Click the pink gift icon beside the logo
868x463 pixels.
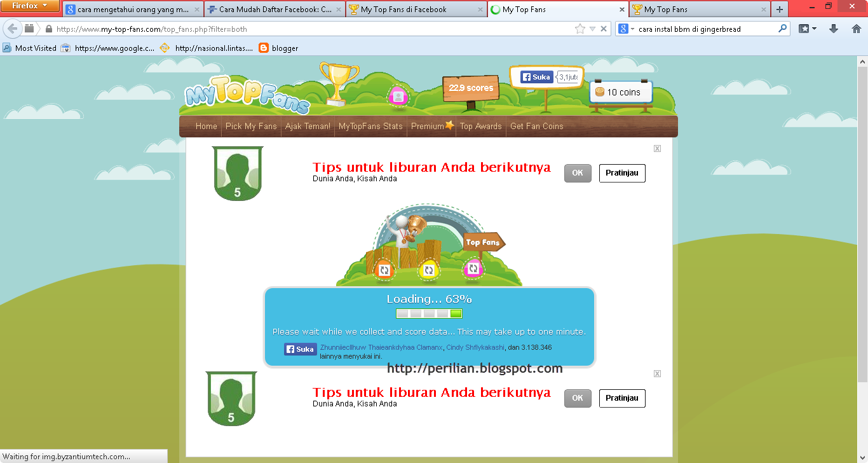click(x=397, y=97)
